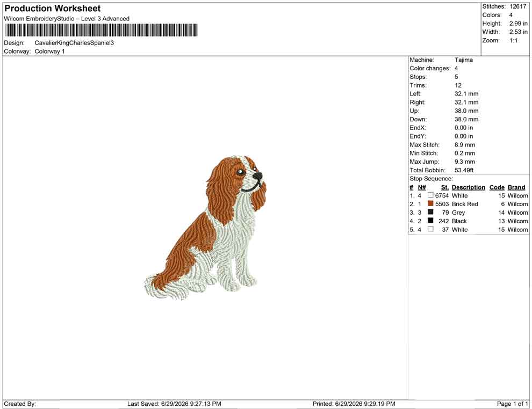
Task: Click the Grey description in row 3
Action: point(458,213)
